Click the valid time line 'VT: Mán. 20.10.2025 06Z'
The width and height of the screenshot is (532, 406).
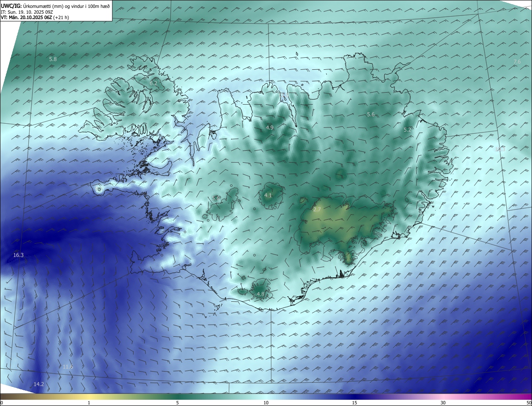pyautogui.click(x=35, y=17)
